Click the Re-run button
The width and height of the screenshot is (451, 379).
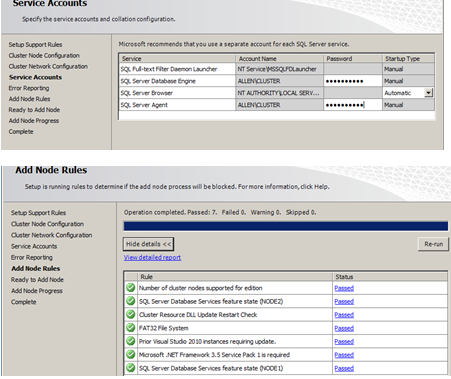click(x=433, y=244)
